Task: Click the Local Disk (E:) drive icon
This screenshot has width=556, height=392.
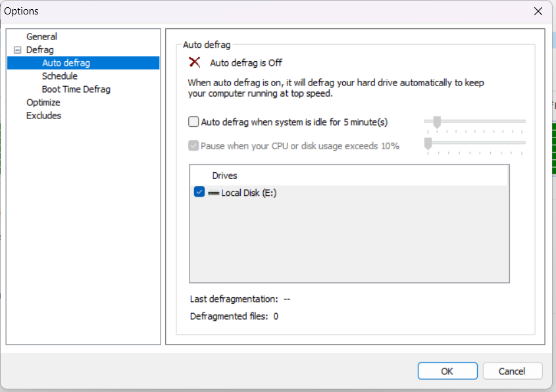Action: click(x=213, y=193)
